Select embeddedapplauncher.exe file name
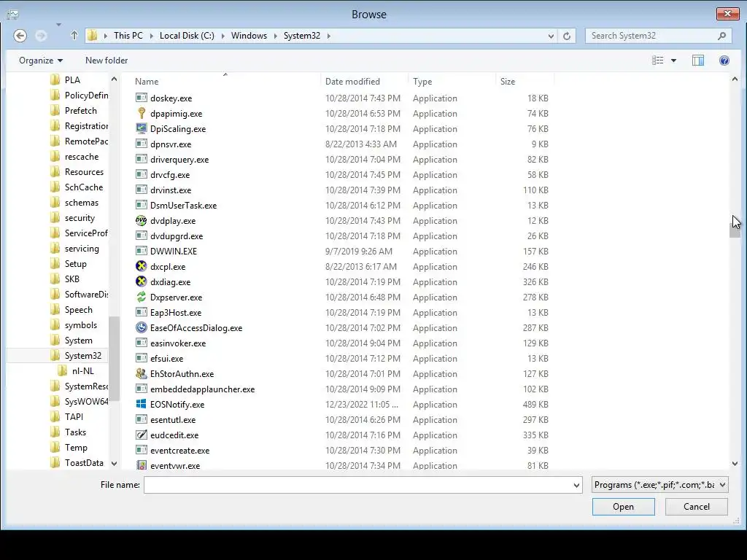 click(203, 389)
